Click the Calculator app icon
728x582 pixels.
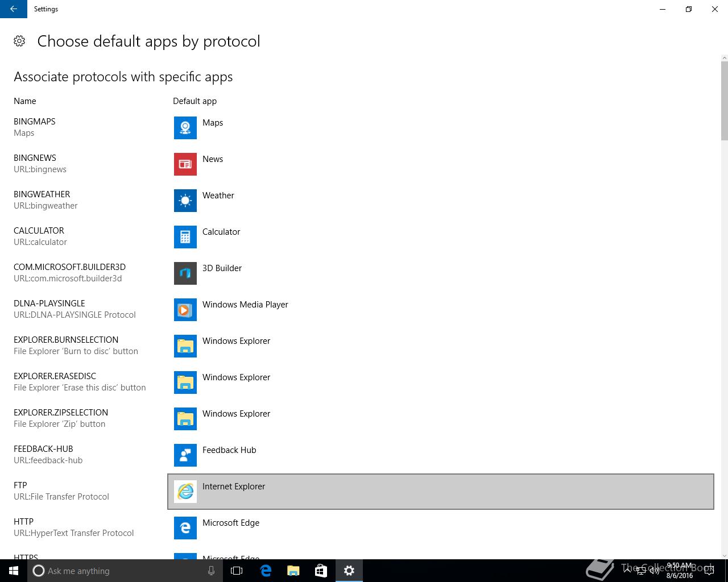(x=185, y=237)
